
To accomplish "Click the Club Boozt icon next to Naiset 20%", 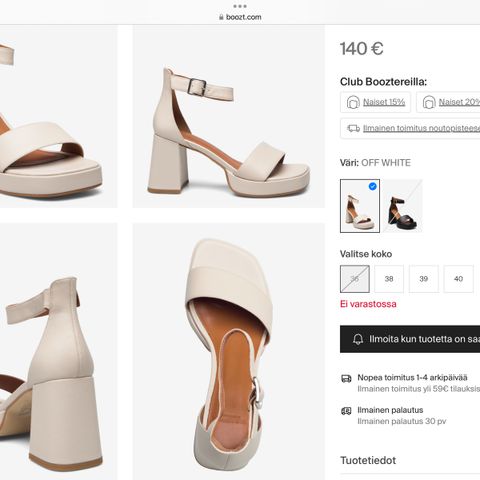I will [x=429, y=102].
